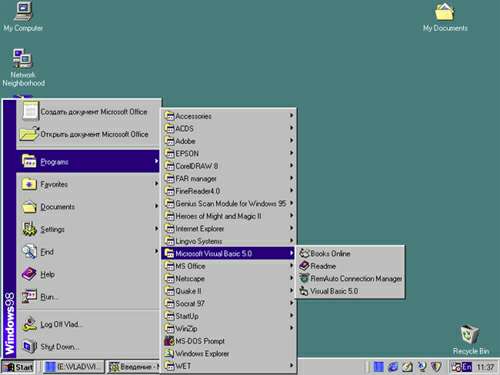Click the Start button
500x375 pixels.
(x=18, y=367)
